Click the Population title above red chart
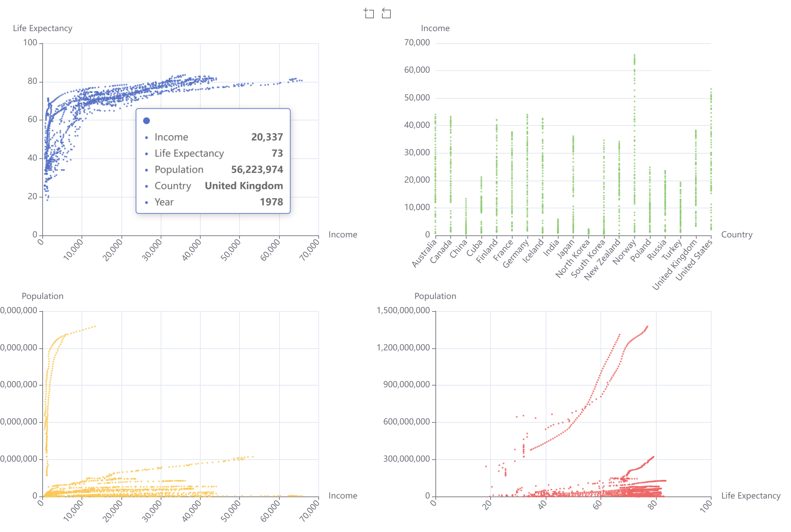The width and height of the screenshot is (791, 532). point(435,296)
